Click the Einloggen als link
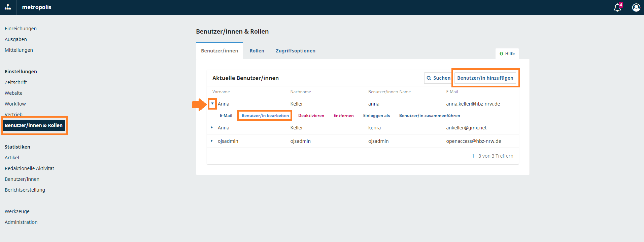Viewport: 644px width, 242px height. 376,116
